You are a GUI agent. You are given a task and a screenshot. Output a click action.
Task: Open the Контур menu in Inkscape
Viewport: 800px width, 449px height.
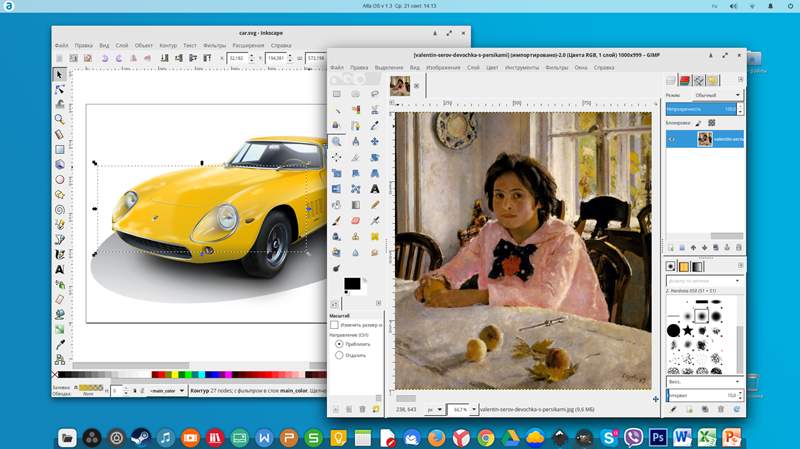(x=168, y=45)
